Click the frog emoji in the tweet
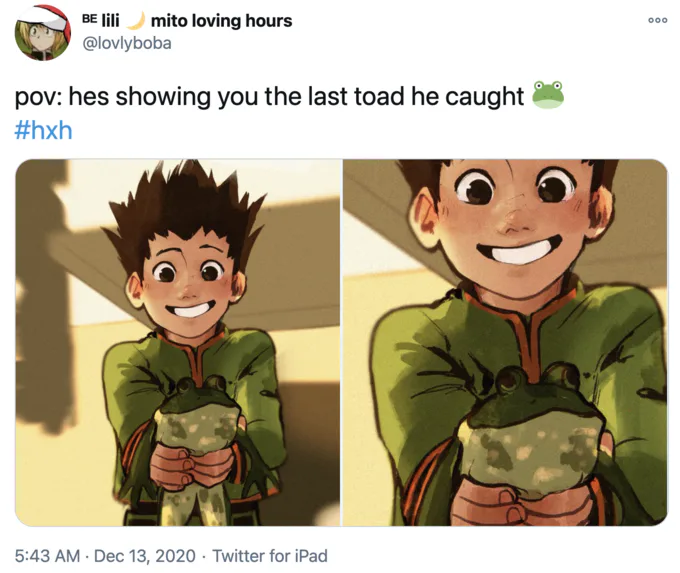Image resolution: width=680 pixels, height=573 pixels. coord(548,95)
